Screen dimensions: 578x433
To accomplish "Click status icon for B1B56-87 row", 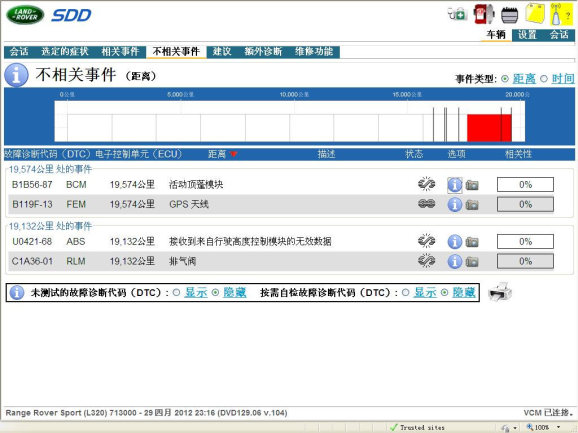I will click(x=426, y=184).
